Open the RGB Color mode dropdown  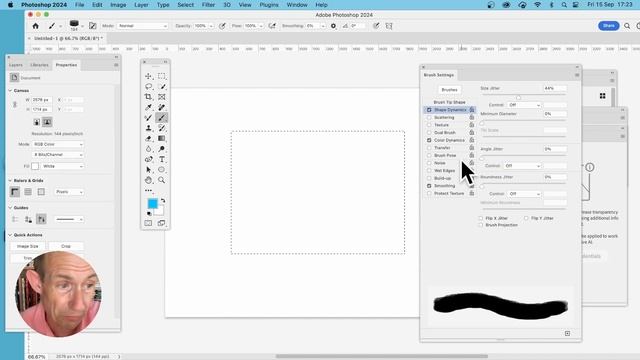pyautogui.click(x=58, y=144)
